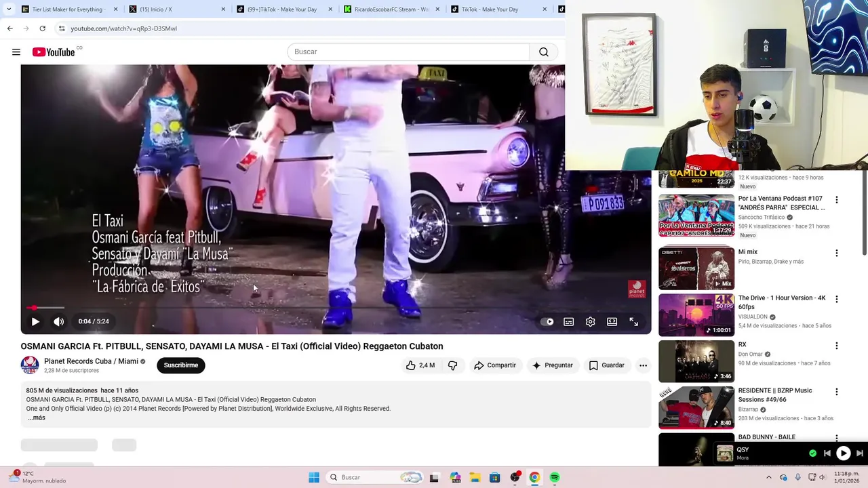Open Planet Records Cuba / Miami channel link

[x=91, y=361]
